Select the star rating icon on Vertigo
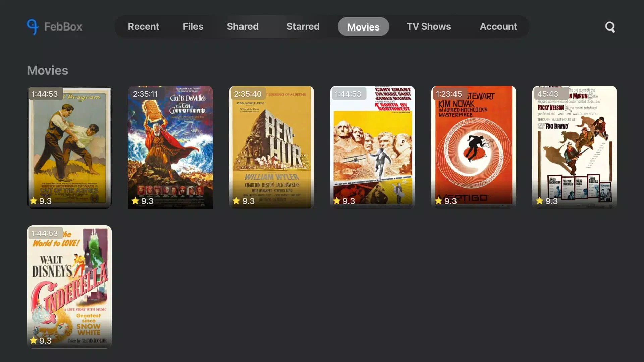 pos(438,201)
